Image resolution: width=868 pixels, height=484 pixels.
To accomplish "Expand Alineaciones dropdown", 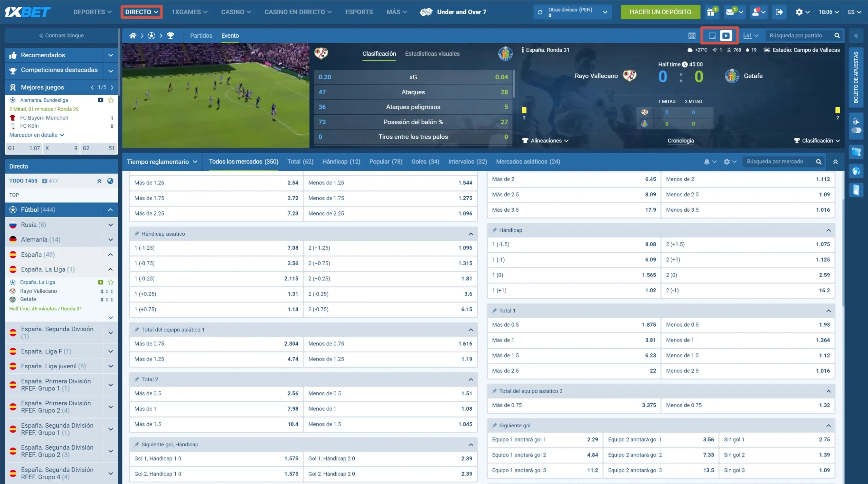I will 546,141.
